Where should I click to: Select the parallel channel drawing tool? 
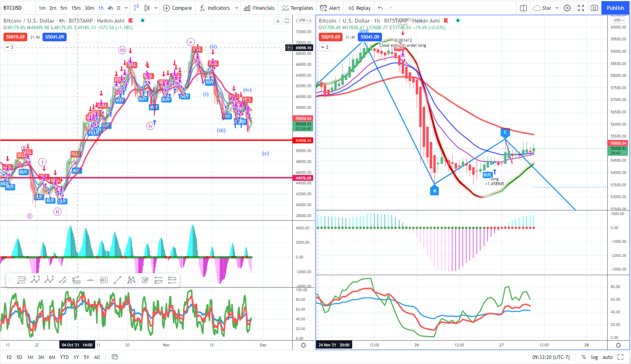pyautogui.click(x=63, y=280)
